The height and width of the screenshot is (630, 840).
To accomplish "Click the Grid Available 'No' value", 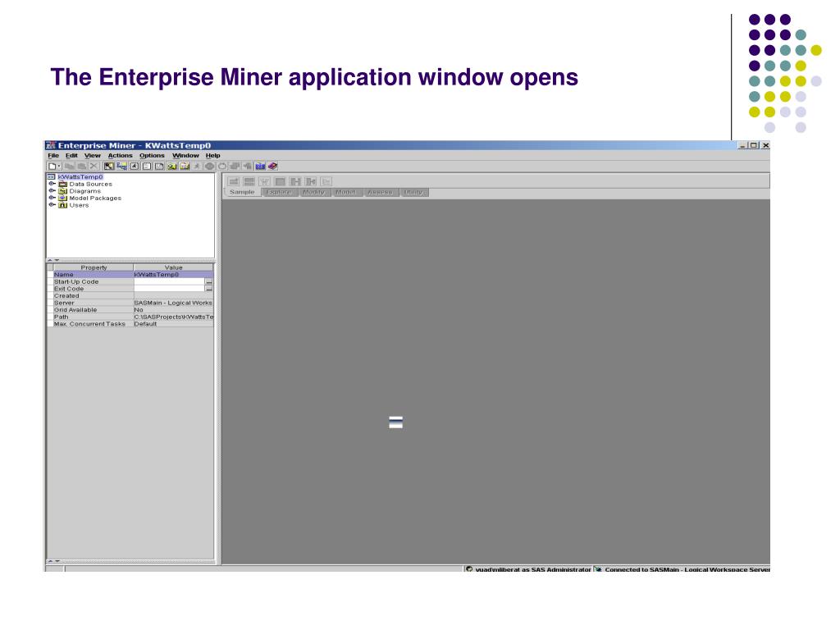I will coord(139,309).
